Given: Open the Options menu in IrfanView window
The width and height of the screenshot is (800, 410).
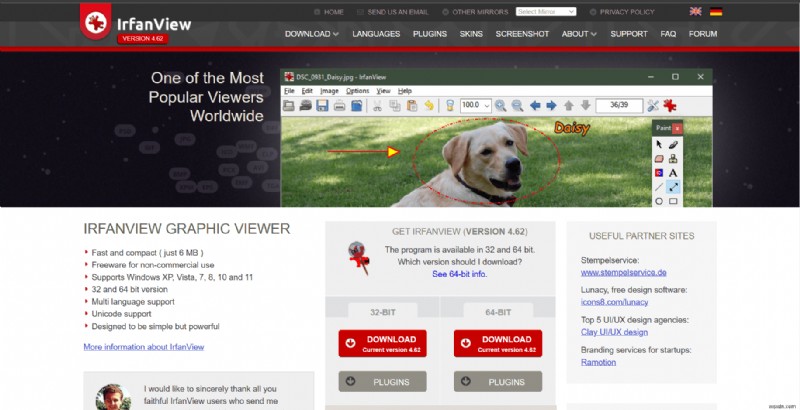Looking at the screenshot, I should [357, 91].
